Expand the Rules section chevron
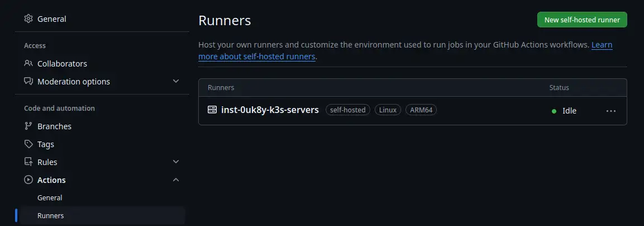Screen dimensions: 644x226 pyautogui.click(x=176, y=162)
